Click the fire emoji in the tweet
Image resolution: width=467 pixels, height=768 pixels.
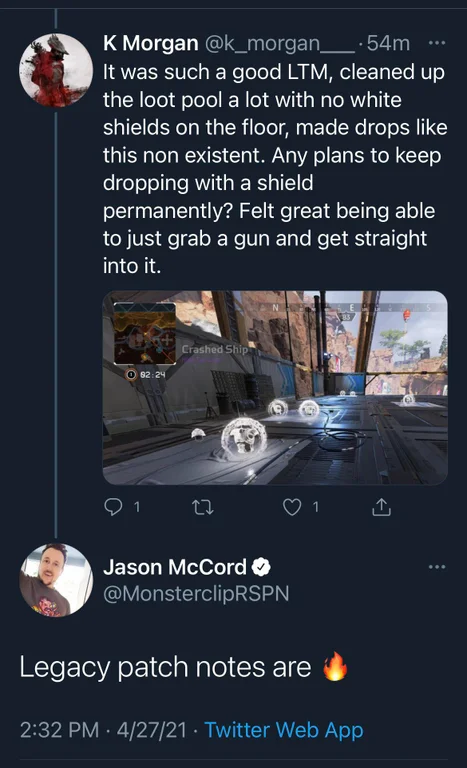[x=335, y=666]
